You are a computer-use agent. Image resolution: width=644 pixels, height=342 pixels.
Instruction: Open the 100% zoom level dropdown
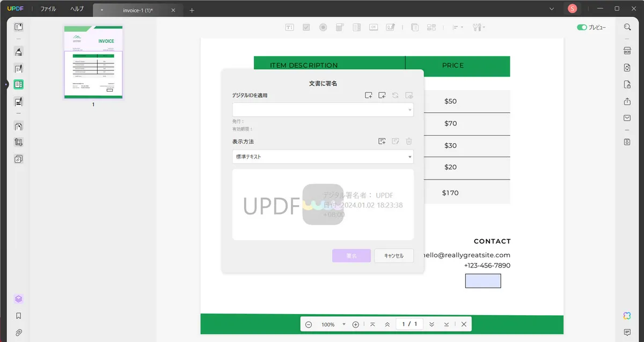[333, 324]
